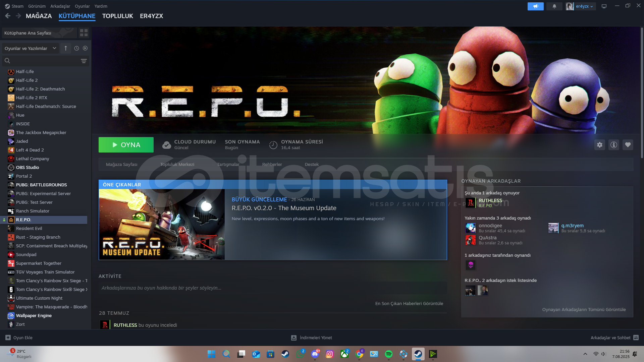Expand the system tray hidden icons chevron
The width and height of the screenshot is (644, 362).
pos(585,354)
